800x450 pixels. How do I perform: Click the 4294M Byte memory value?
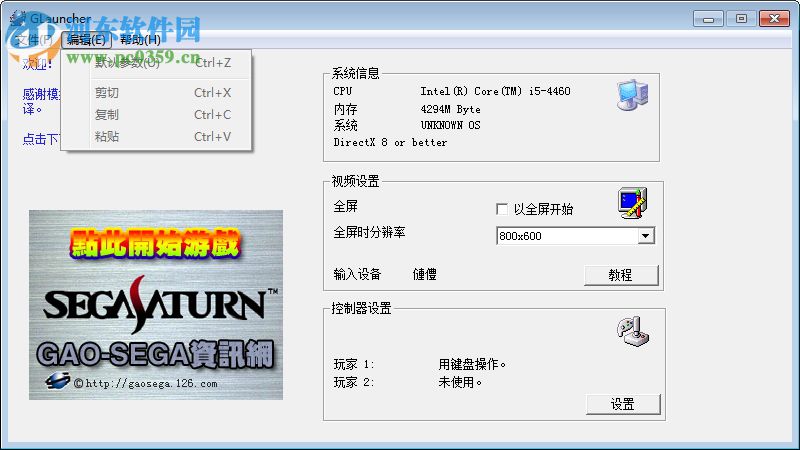(450, 109)
